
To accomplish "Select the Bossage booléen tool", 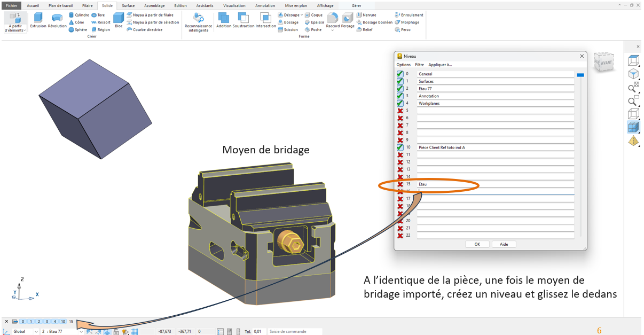I will coord(374,22).
